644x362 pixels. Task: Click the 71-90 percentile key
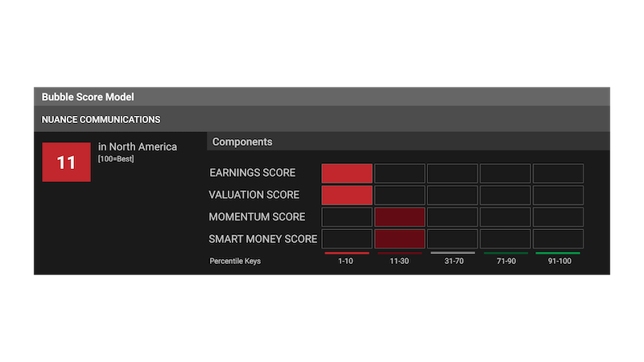(x=506, y=261)
